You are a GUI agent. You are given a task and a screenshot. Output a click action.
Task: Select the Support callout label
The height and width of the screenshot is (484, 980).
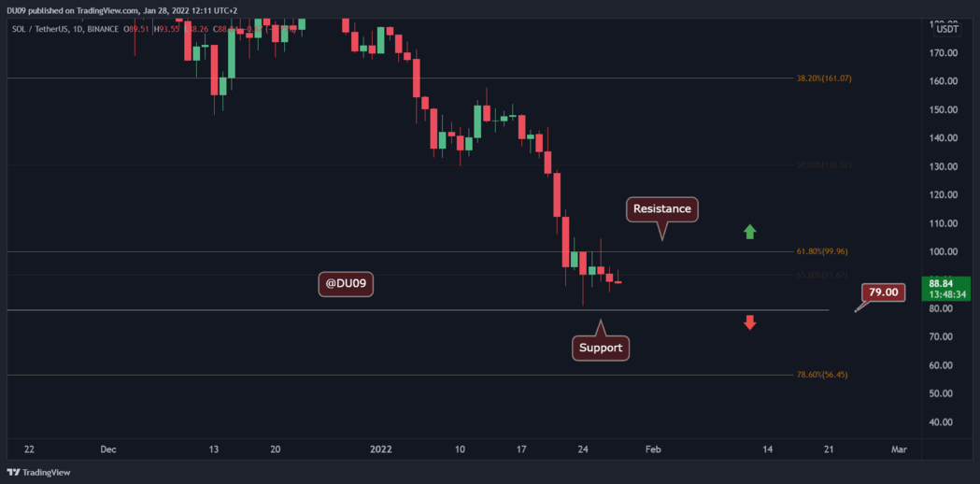click(x=601, y=349)
